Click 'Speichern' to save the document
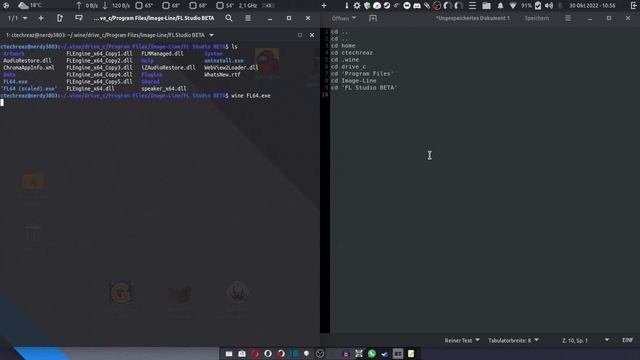Viewport: 640px width, 360px height. 537,18
